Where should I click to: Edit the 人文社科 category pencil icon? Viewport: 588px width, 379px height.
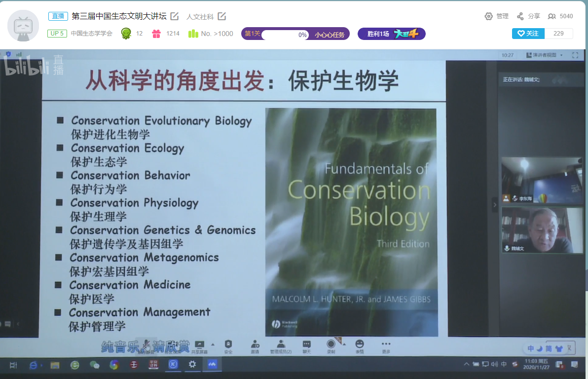(222, 16)
